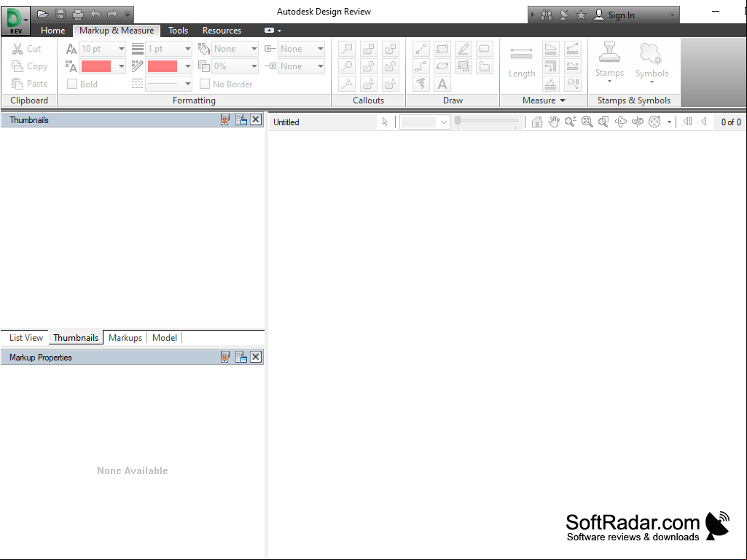Click the Home view icon

(537, 122)
